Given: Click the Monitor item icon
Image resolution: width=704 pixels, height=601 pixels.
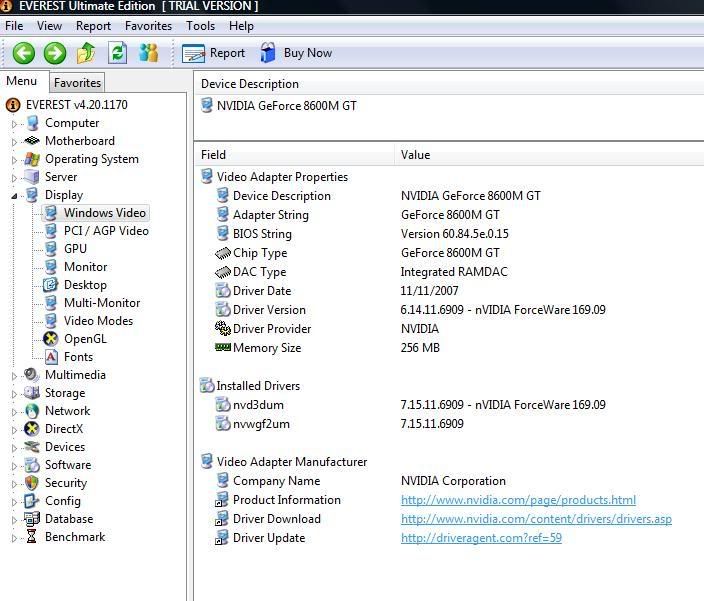Looking at the screenshot, I should coord(51,267).
